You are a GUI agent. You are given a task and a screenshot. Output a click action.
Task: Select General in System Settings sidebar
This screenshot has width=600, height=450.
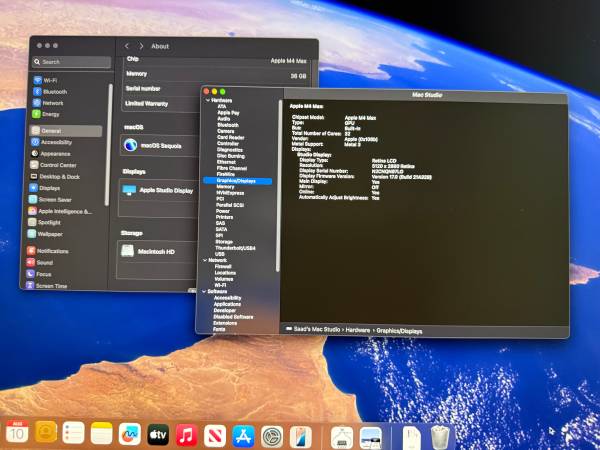66,131
